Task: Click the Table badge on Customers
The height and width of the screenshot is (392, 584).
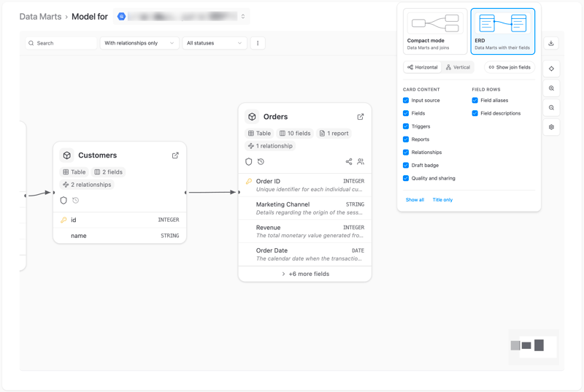Action: click(x=74, y=172)
